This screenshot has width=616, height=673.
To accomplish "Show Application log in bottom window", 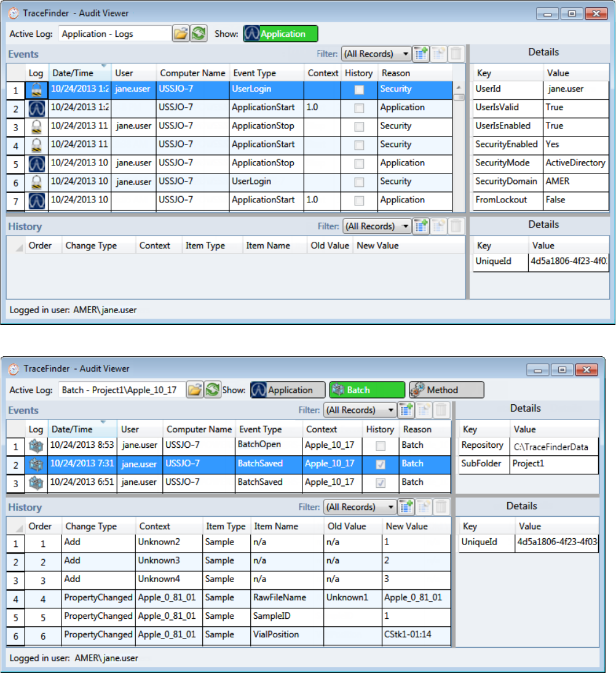I will (x=288, y=390).
